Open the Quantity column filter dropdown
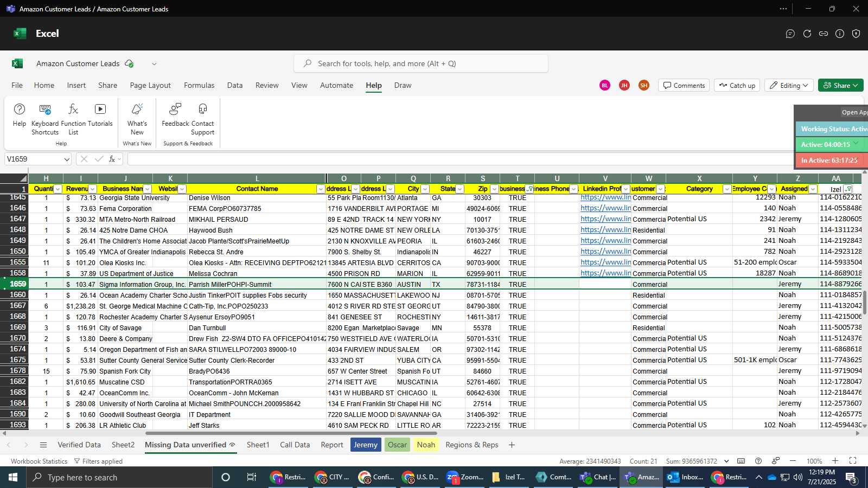This screenshot has height=488, width=868. pyautogui.click(x=58, y=189)
